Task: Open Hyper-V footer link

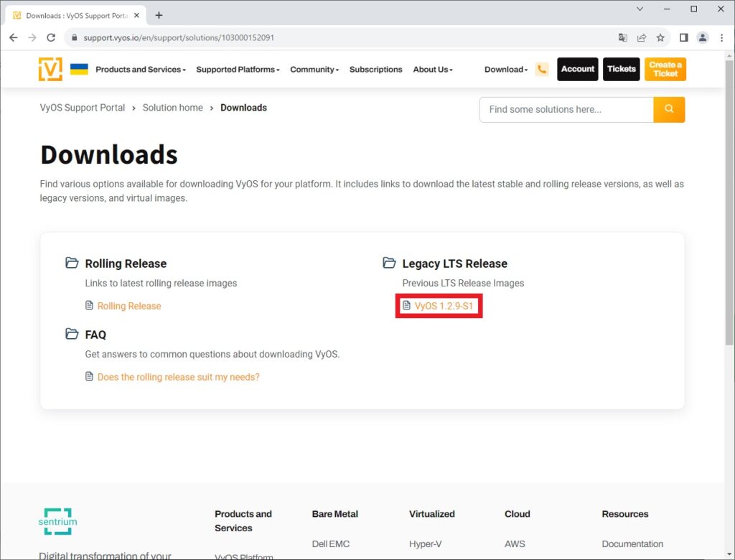Action: click(425, 544)
